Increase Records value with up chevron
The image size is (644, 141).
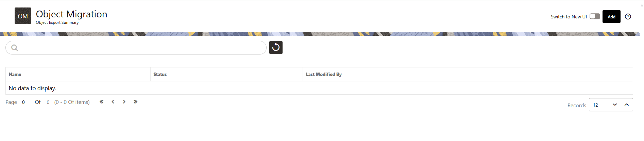[x=627, y=105]
